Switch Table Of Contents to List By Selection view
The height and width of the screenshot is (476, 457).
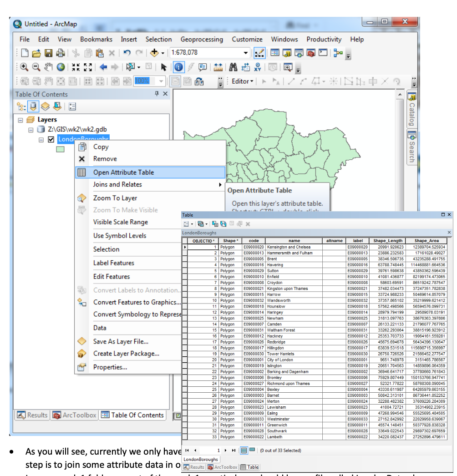click(x=56, y=106)
